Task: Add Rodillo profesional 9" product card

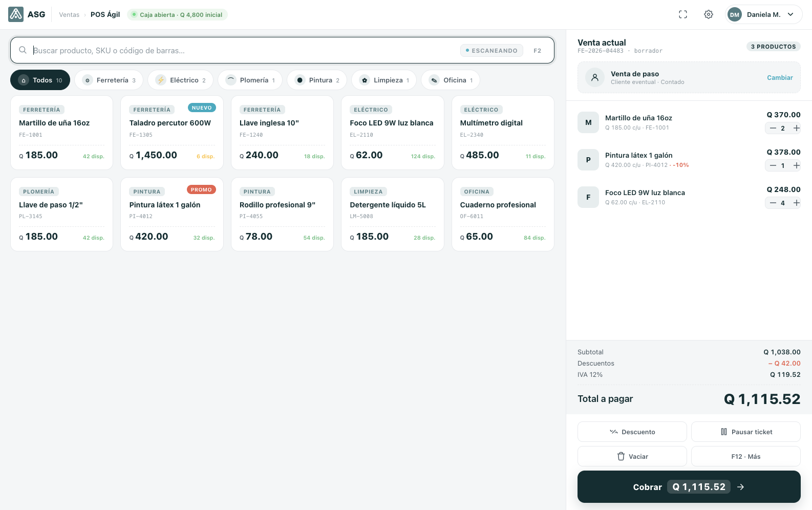Action: (x=282, y=214)
